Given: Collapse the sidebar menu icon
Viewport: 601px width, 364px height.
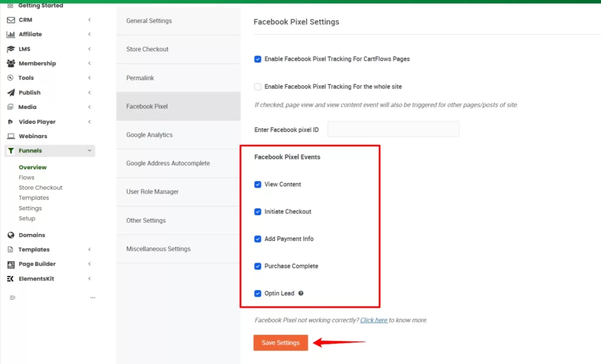Looking at the screenshot, I should 12,297.
